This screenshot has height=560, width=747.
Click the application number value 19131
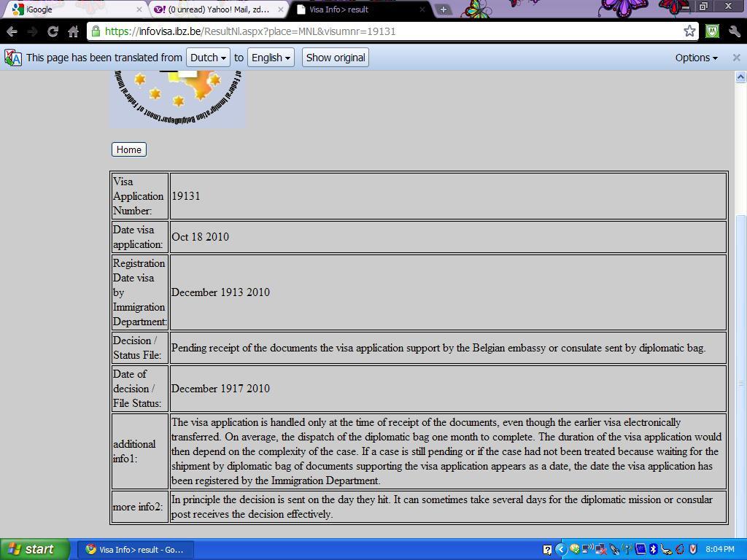(x=186, y=196)
